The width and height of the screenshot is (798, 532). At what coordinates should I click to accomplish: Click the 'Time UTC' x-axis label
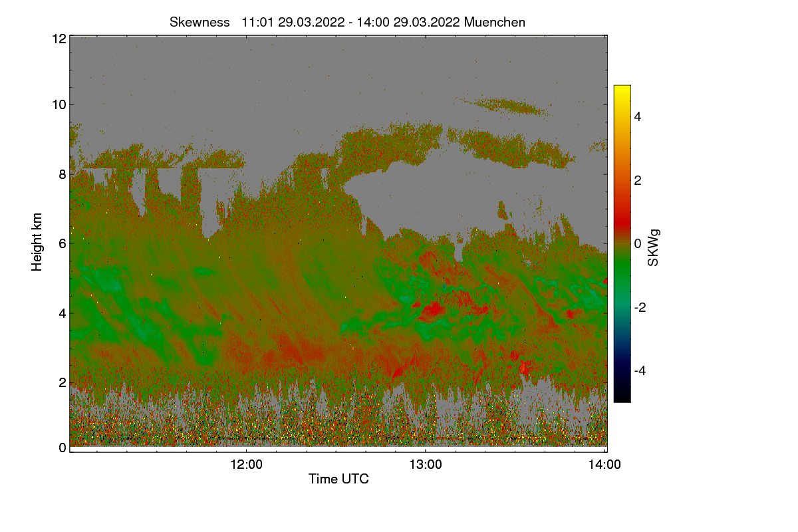tap(338, 479)
